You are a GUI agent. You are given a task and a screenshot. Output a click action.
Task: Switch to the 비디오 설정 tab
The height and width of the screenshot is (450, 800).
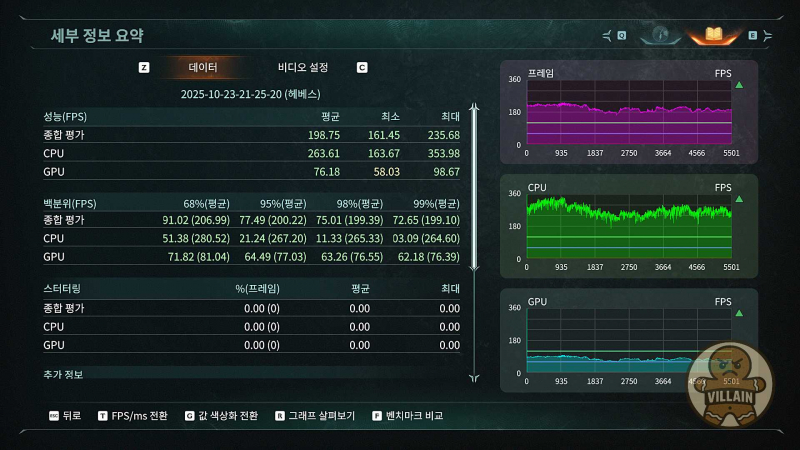(x=303, y=68)
